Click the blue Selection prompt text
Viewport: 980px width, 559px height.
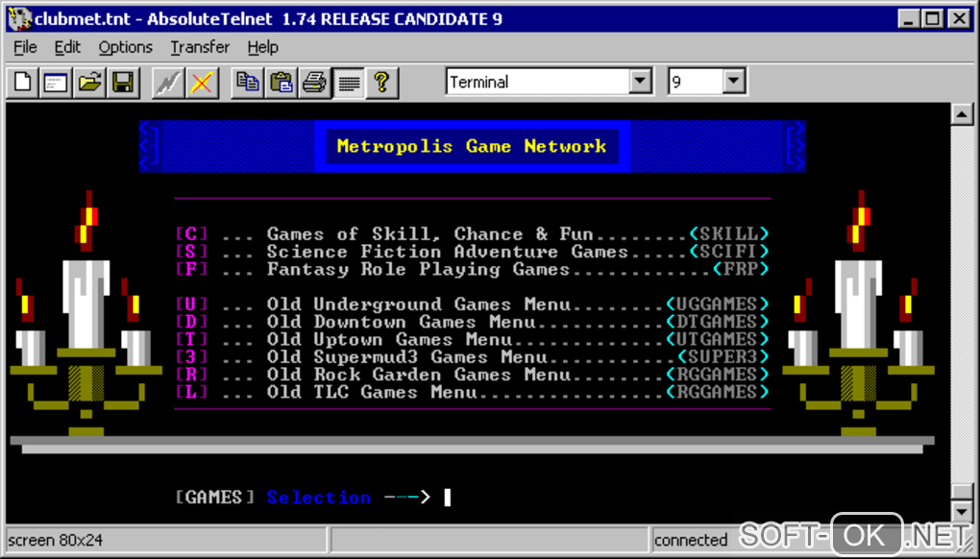click(x=319, y=498)
